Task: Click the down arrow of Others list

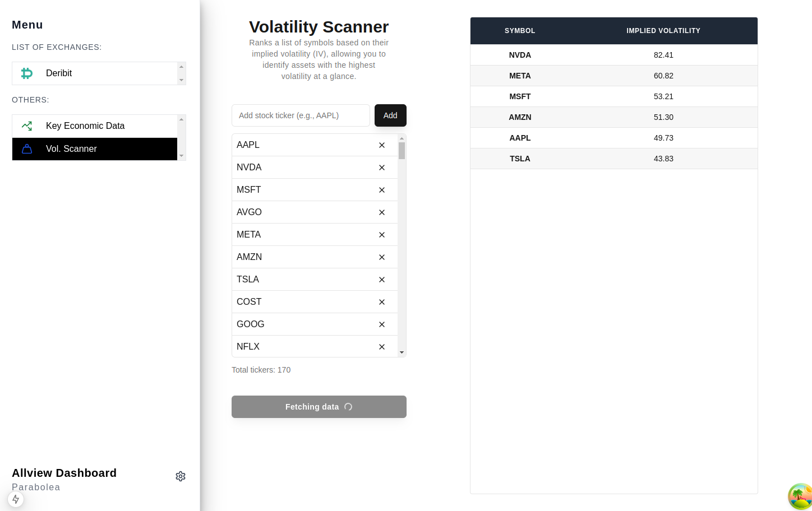Action: pos(181,156)
